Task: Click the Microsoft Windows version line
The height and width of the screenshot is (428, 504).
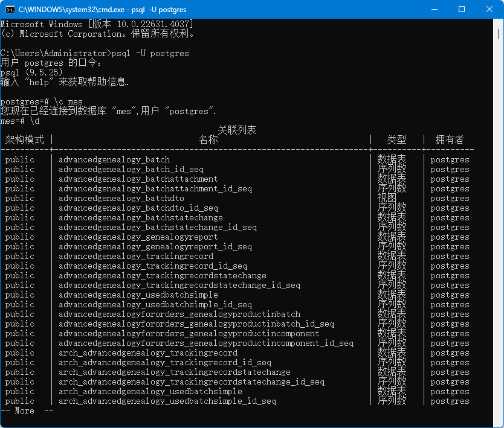Action: 97,24
